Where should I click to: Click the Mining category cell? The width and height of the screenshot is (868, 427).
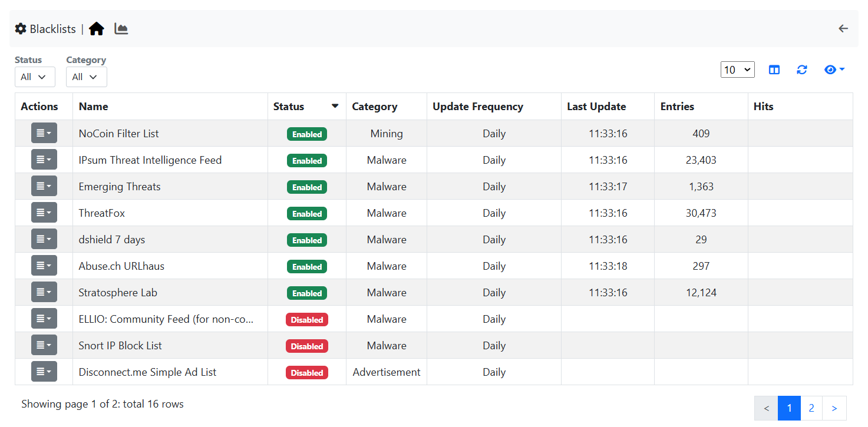point(387,134)
